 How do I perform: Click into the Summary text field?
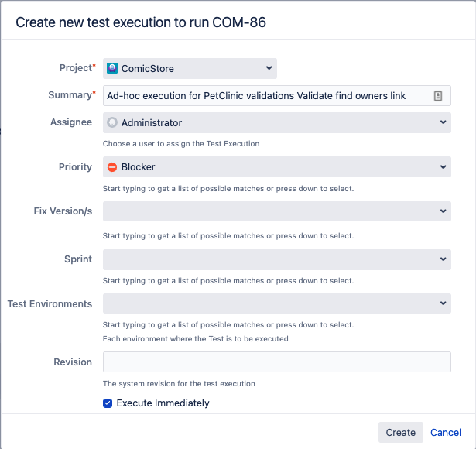(277, 96)
